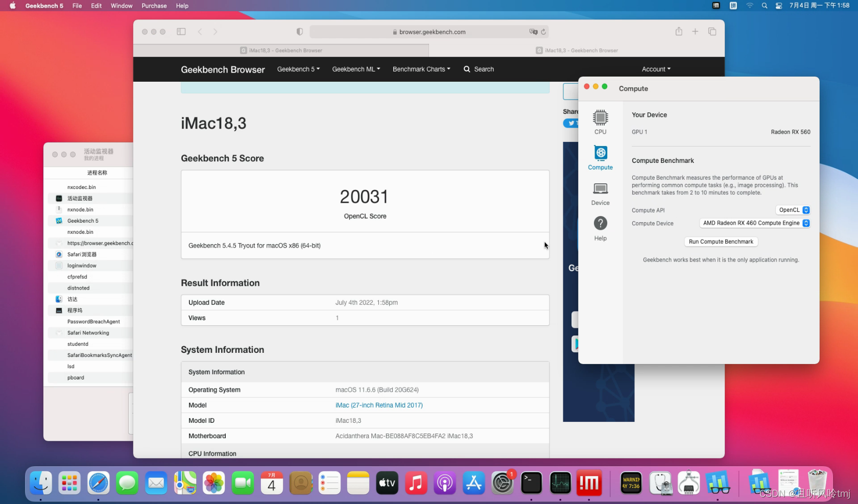Open the iMac 27-inch Retina Mid 2017 link

(379, 405)
